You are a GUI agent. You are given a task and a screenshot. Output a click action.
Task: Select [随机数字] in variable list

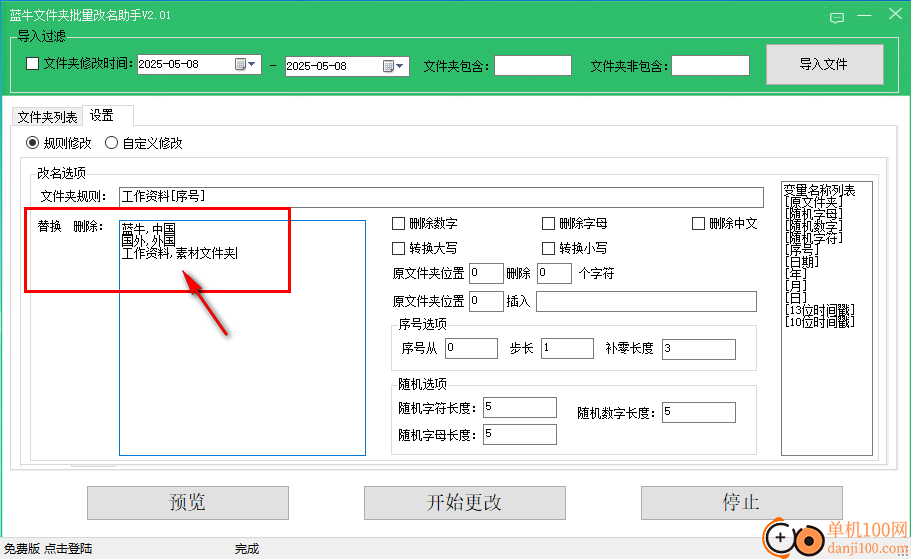pyautogui.click(x=813, y=226)
